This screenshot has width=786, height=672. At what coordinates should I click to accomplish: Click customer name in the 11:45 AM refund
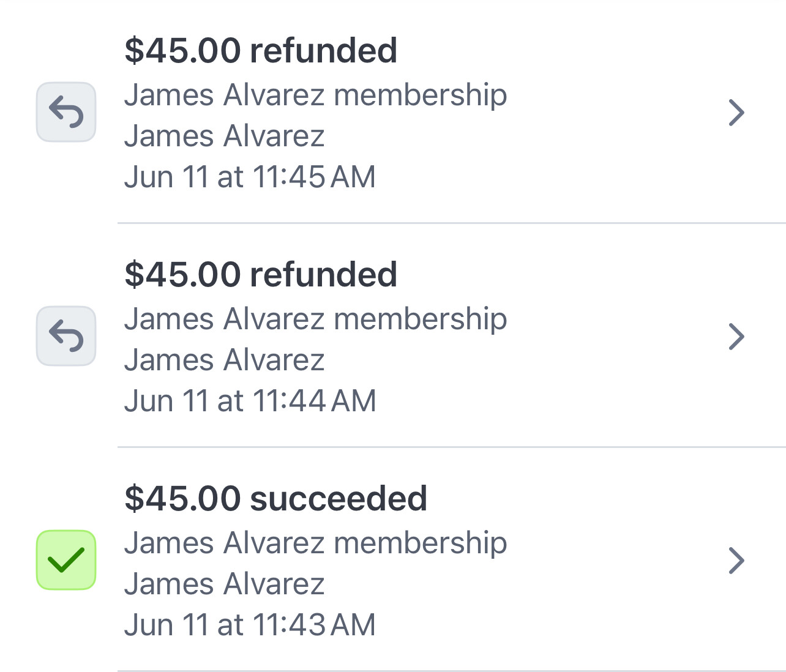click(x=225, y=136)
